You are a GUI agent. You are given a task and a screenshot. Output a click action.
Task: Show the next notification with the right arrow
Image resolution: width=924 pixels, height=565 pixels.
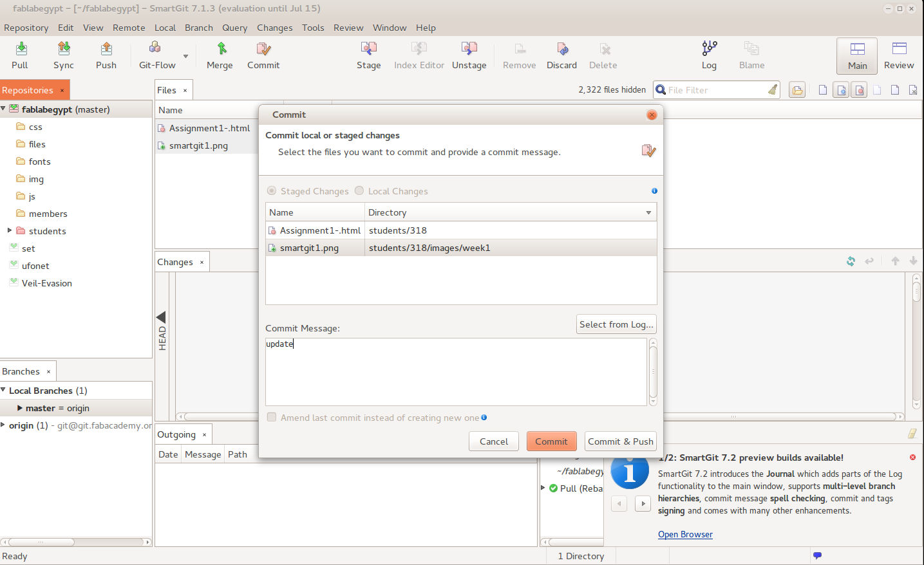pos(643,503)
